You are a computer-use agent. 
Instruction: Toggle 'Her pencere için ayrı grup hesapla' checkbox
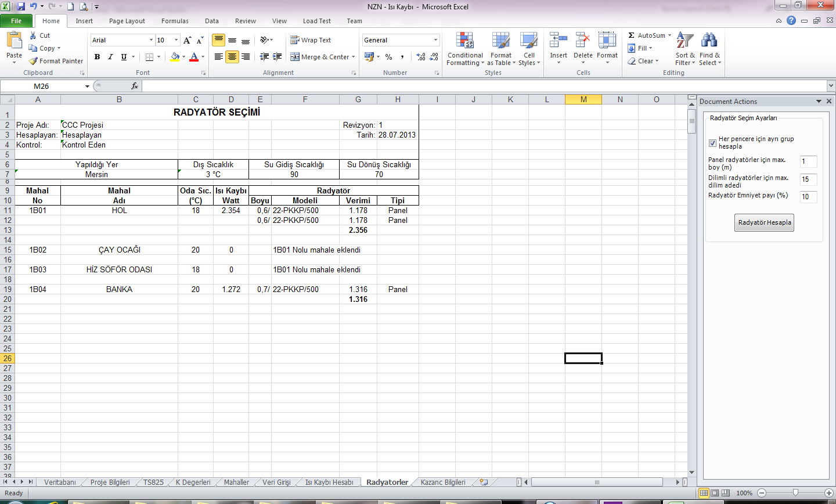point(712,143)
